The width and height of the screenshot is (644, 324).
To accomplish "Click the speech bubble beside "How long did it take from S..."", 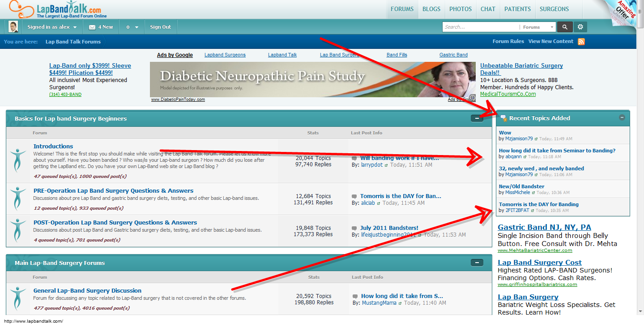I will [354, 296].
